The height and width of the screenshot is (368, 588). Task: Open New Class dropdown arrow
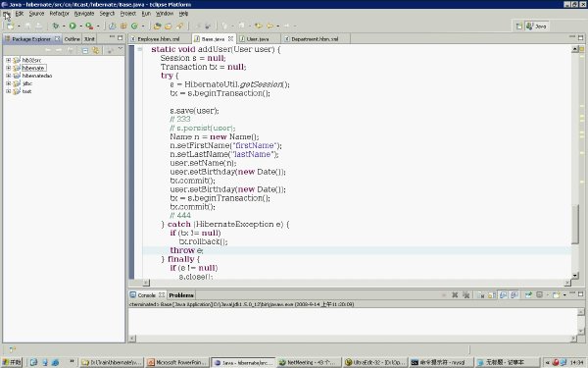pyautogui.click(x=143, y=26)
